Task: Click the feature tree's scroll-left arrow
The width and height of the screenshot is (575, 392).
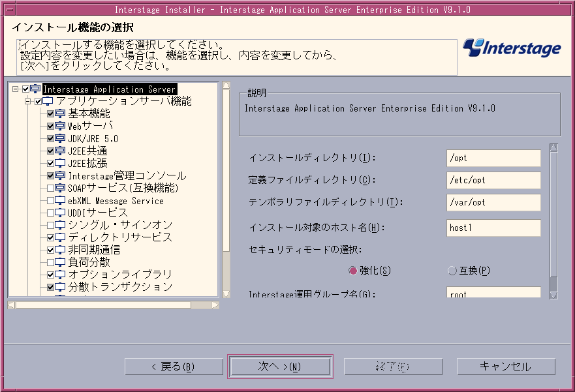Action: click(11, 305)
